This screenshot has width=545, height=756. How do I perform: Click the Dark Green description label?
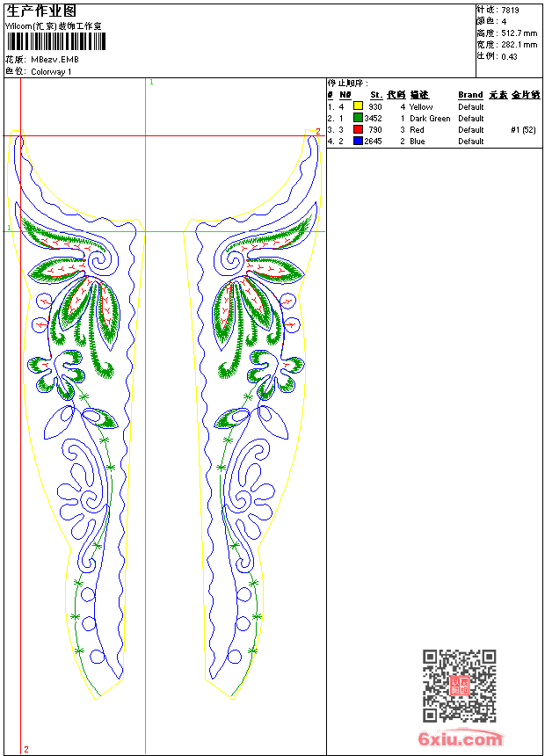430,118
